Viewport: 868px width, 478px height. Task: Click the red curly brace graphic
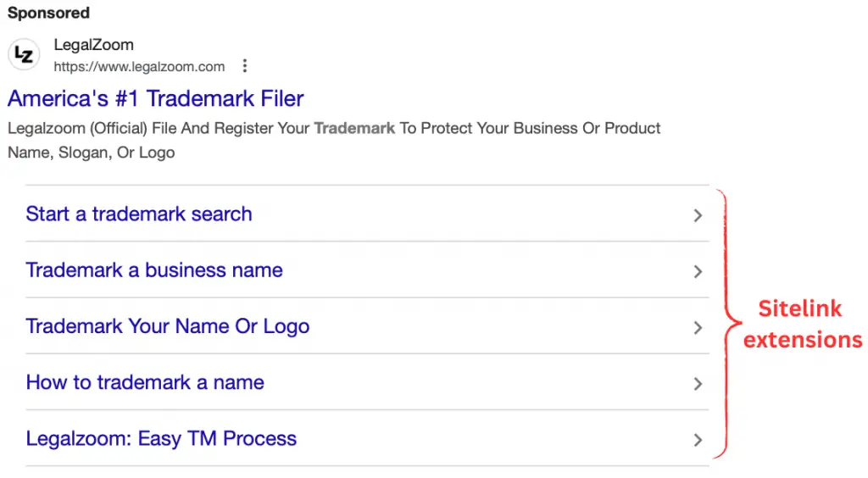pos(726,324)
